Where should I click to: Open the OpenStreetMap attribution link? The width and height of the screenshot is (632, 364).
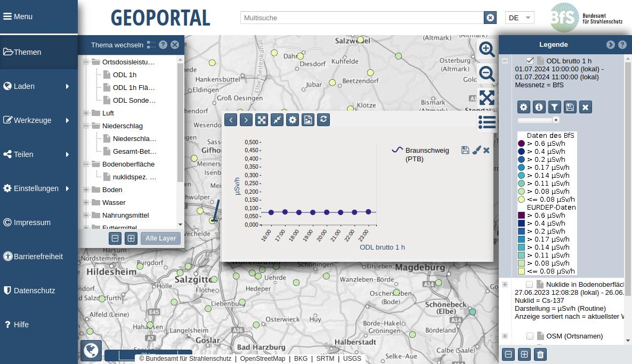click(x=263, y=359)
